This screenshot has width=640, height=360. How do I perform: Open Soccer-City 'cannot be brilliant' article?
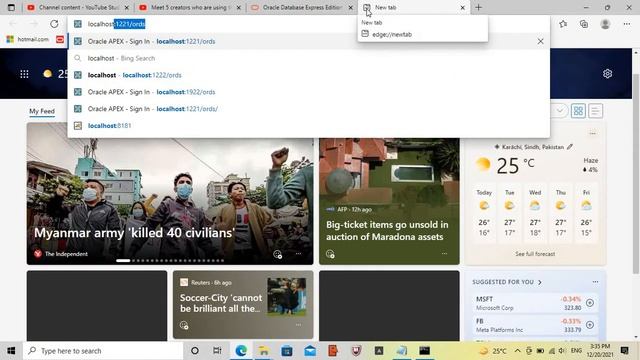coord(221,303)
